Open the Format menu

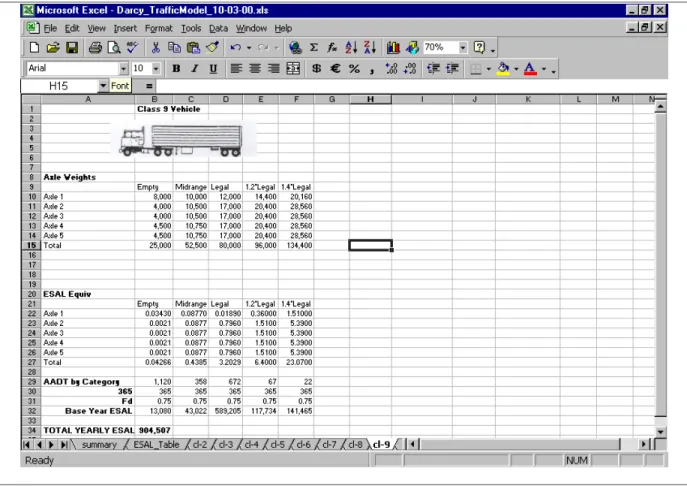[159, 28]
